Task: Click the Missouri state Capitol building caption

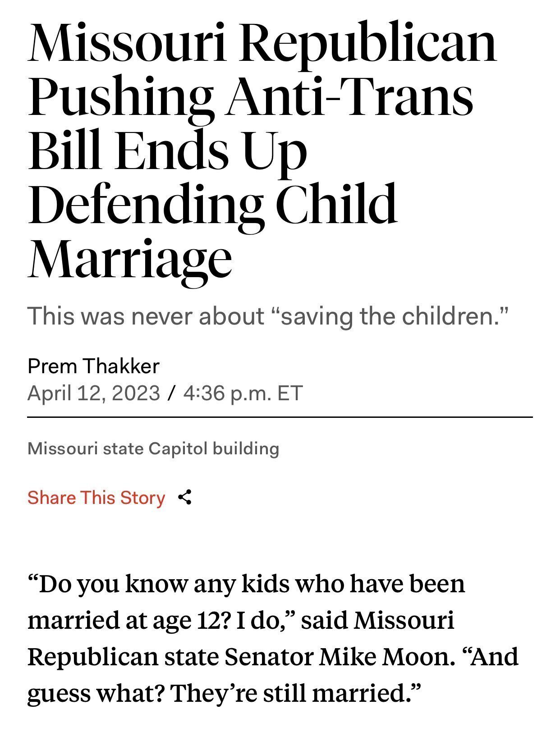Action: [153, 449]
